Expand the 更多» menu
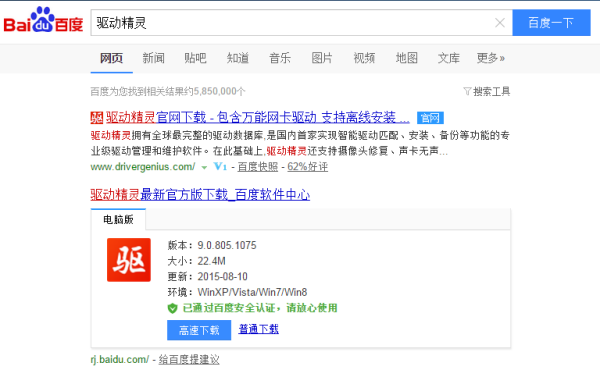The image size is (600, 370). pos(491,58)
